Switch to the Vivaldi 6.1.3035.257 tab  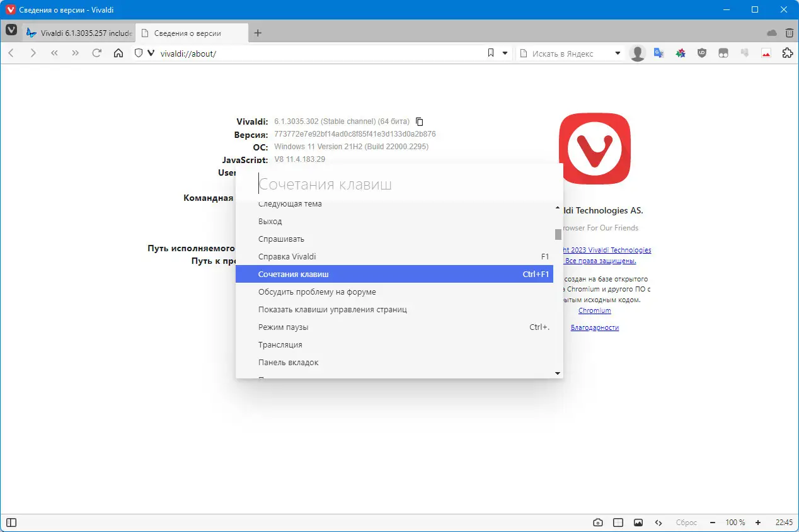(79, 33)
